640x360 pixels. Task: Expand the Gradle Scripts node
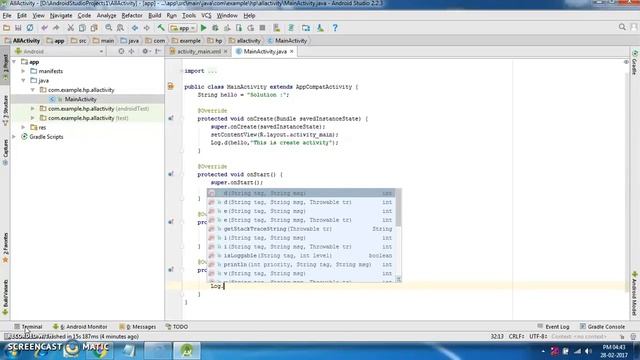15,137
